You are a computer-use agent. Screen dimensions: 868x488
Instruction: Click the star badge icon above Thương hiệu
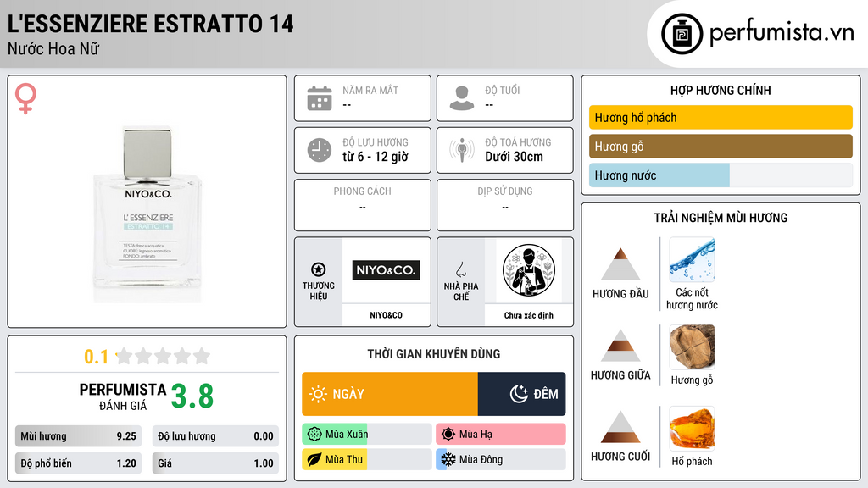click(x=319, y=269)
